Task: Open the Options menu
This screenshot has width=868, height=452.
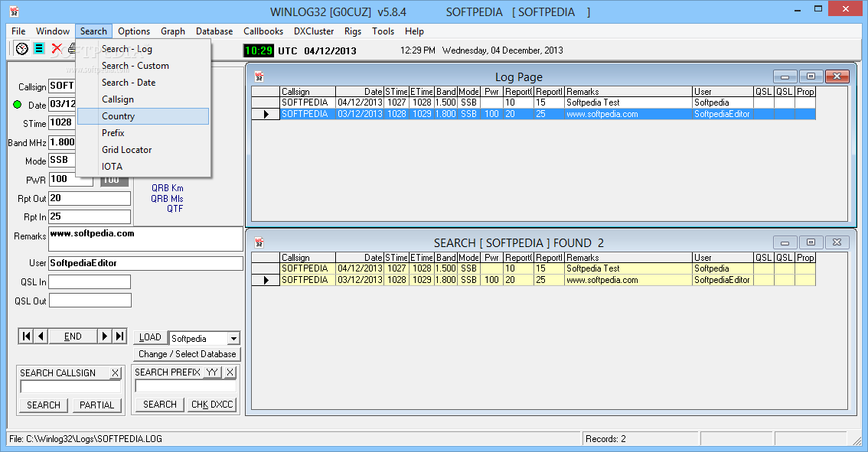Action: 134,31
